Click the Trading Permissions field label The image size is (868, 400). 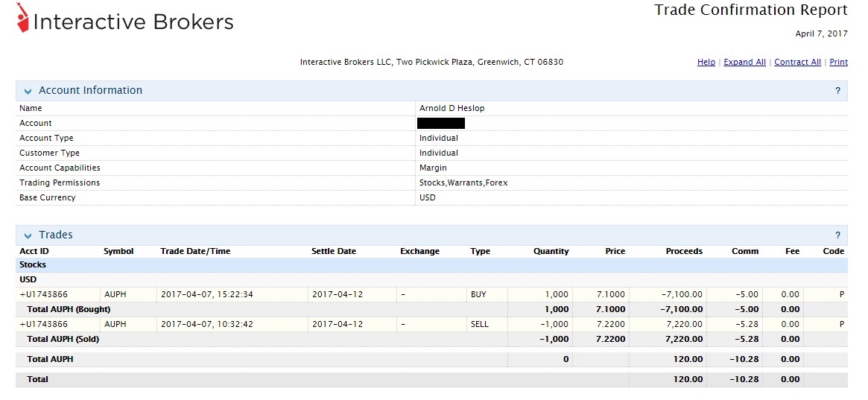[60, 182]
